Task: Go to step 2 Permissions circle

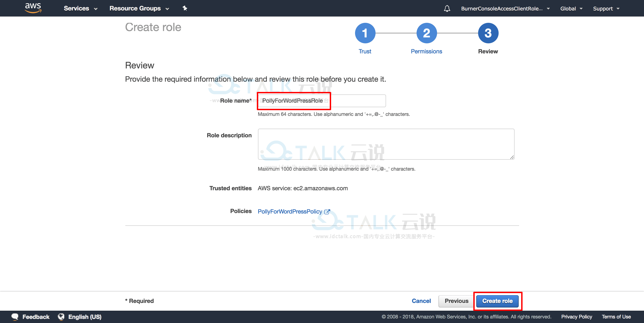Action: coord(427,33)
